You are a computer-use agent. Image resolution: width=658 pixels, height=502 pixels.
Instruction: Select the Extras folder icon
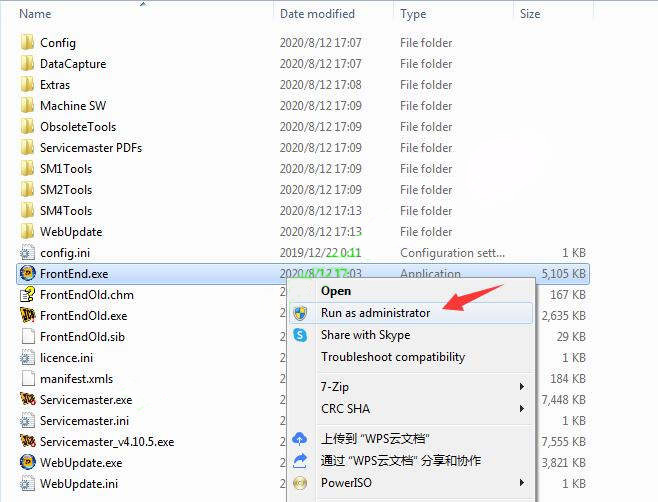tap(27, 84)
